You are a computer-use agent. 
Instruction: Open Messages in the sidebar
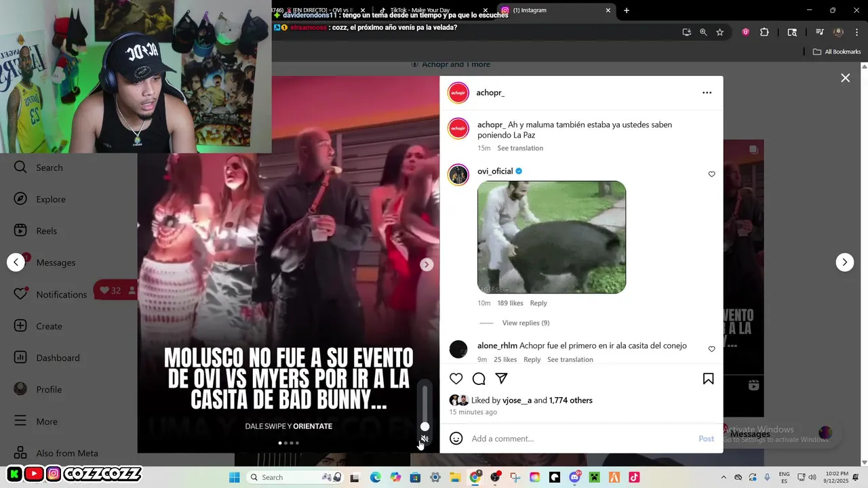(45, 262)
